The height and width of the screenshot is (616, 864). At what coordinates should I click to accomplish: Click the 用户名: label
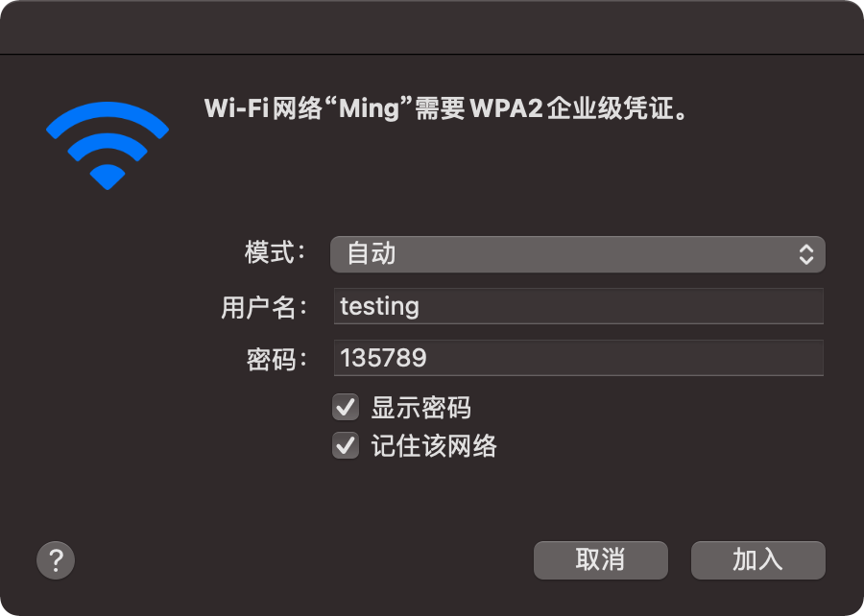coord(264,307)
